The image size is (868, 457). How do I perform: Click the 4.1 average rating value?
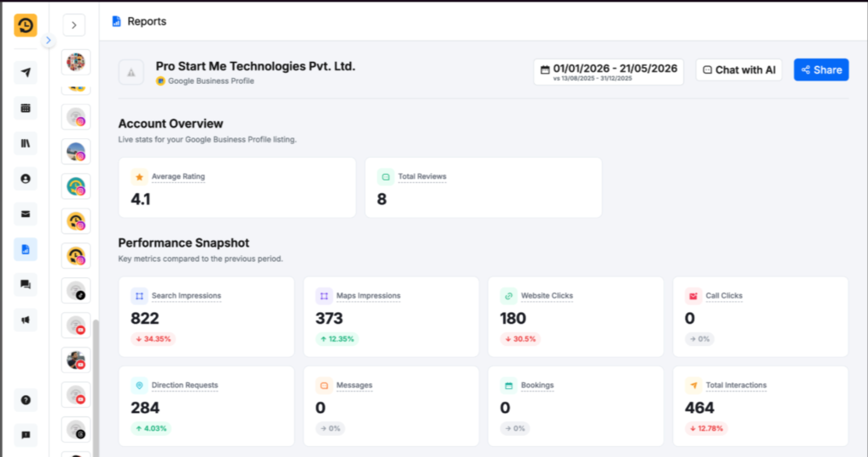click(x=141, y=199)
